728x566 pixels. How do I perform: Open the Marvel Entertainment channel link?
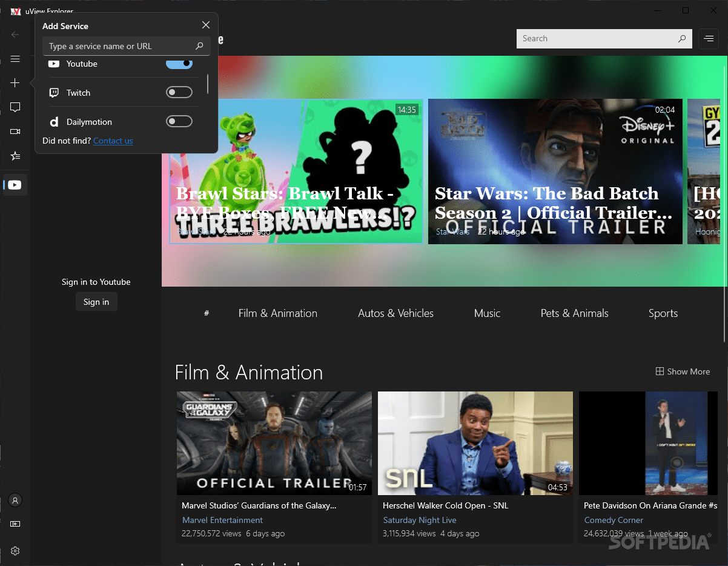click(222, 520)
